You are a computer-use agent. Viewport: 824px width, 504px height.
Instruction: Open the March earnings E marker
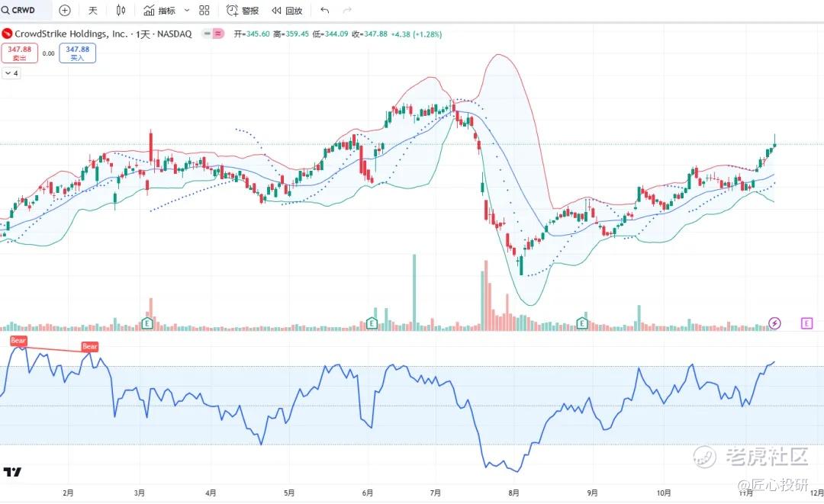(x=147, y=323)
